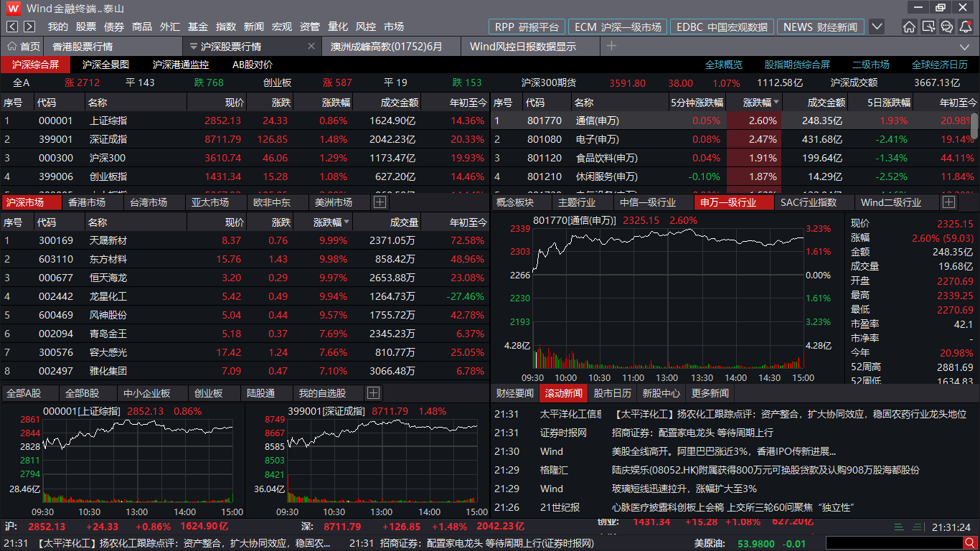Open the 股票 menu

[86, 27]
